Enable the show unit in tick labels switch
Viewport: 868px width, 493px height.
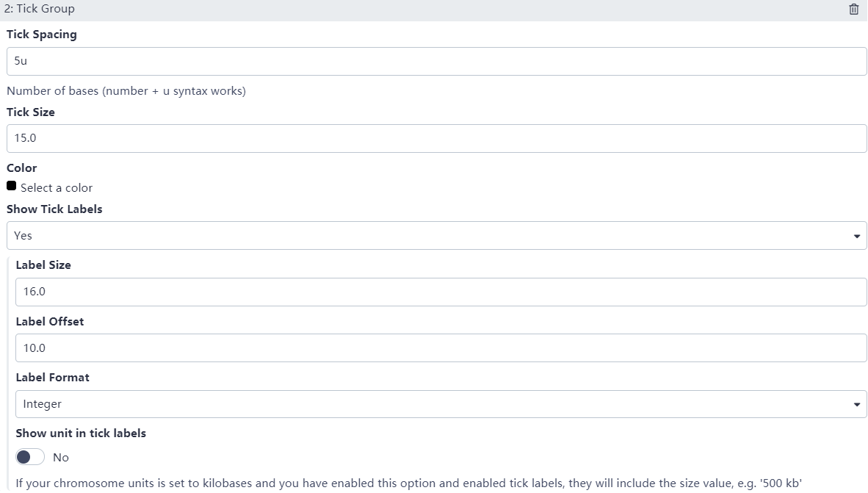[x=30, y=457]
